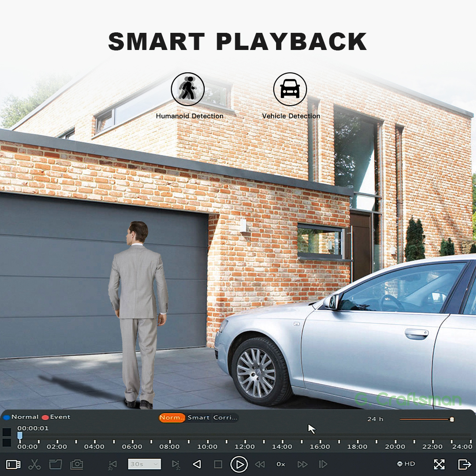Click the 24 h timeline zoom slider

click(x=427, y=419)
